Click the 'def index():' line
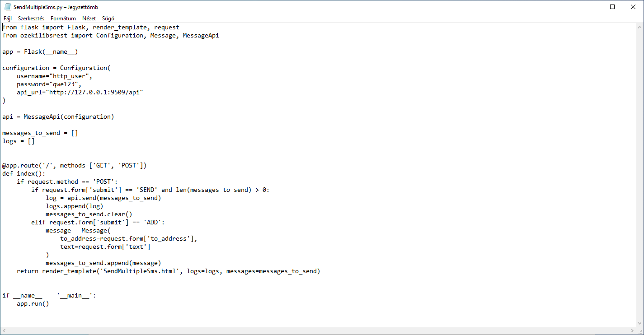644x335 pixels. click(24, 173)
